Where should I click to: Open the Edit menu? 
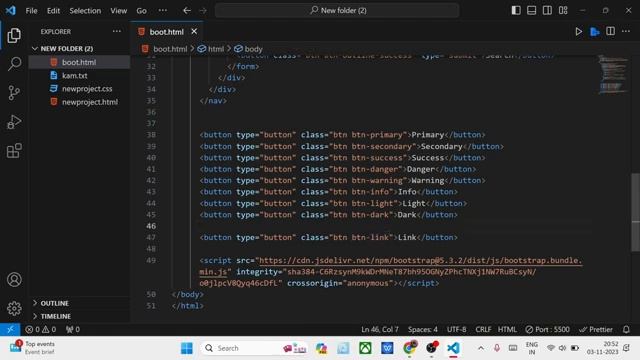(x=53, y=11)
